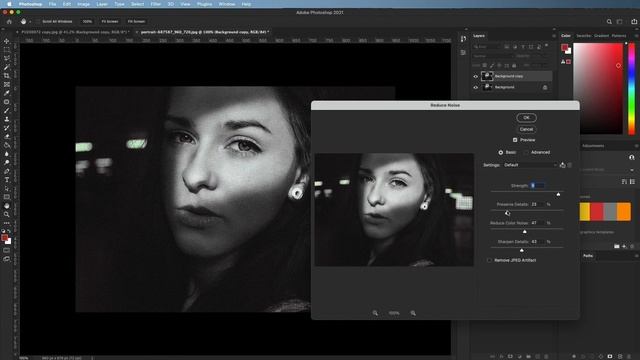640x360 pixels.
Task: Select the Rectangular Marquee tool
Action: coord(7,50)
